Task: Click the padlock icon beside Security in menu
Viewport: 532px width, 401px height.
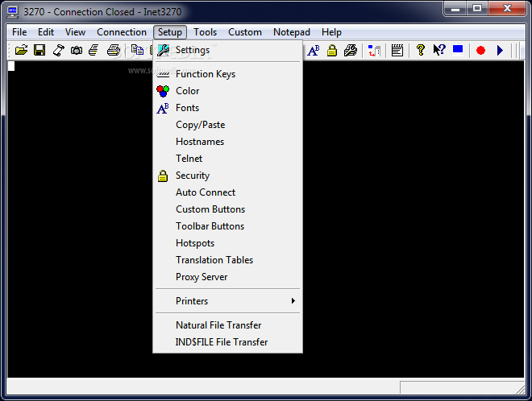Action: pyautogui.click(x=163, y=176)
